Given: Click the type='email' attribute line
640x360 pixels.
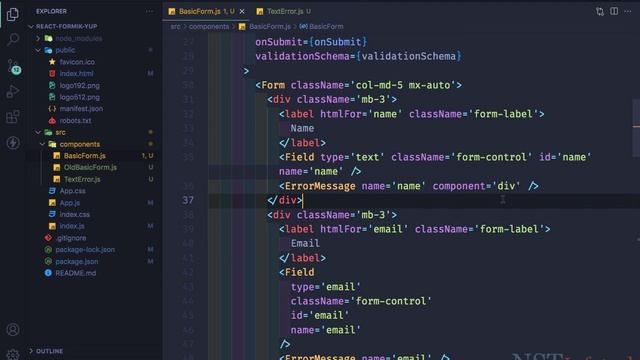Looking at the screenshot, I should click(x=326, y=287).
